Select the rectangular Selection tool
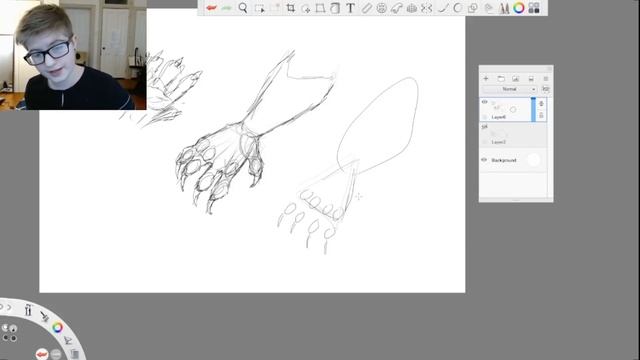Image resolution: width=640 pixels, height=360 pixels. coord(260,8)
